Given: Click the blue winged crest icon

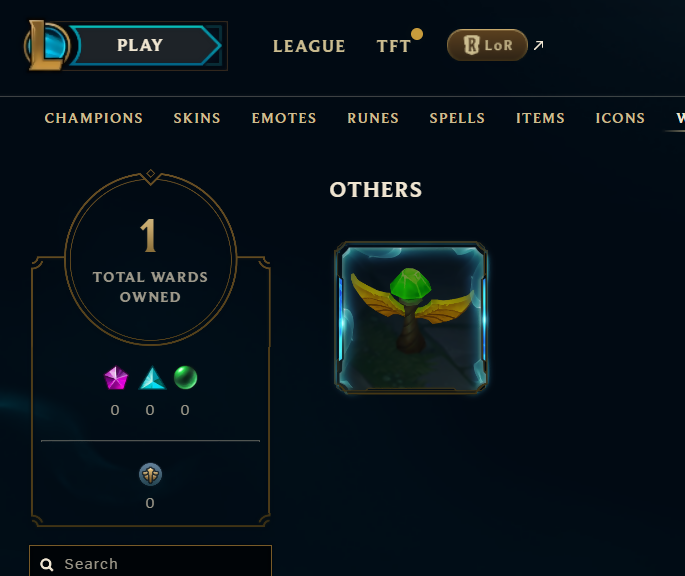Looking at the screenshot, I should [150, 474].
